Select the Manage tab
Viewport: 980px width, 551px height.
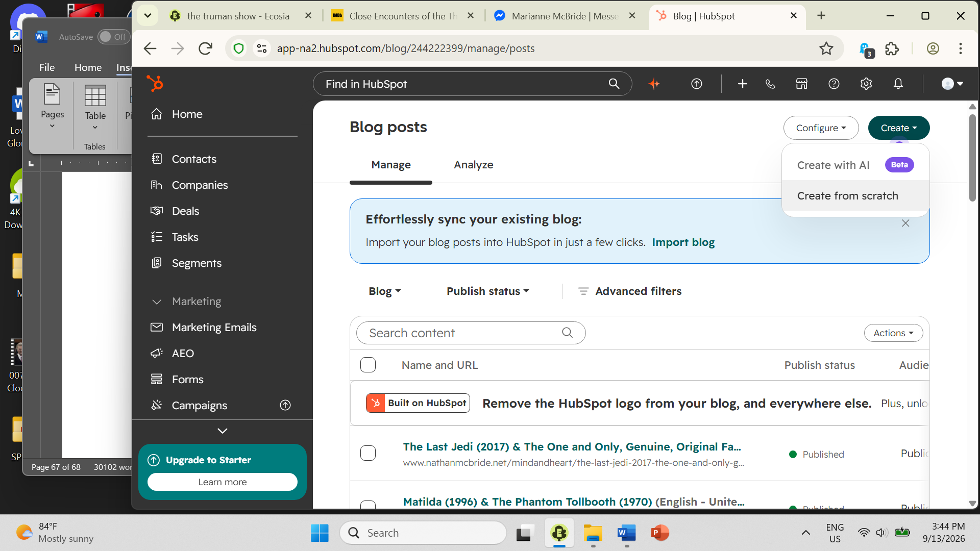pyautogui.click(x=391, y=164)
